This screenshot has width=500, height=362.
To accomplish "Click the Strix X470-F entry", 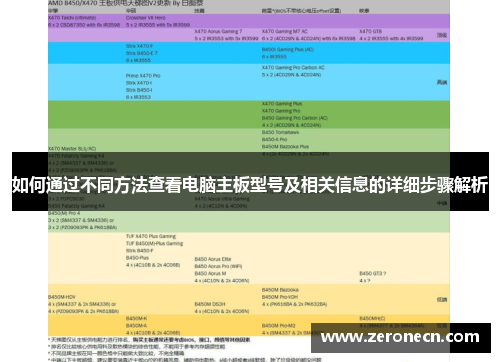I will pos(139,46).
